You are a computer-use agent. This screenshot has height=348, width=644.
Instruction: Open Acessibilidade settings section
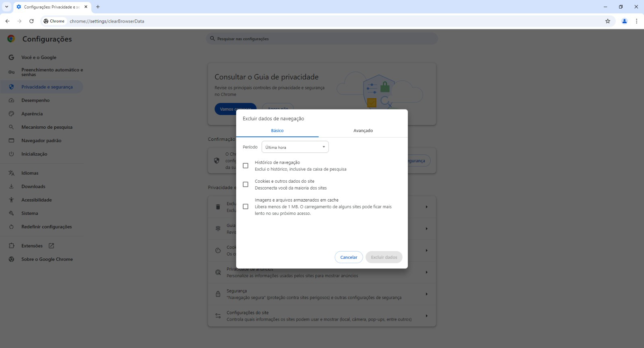point(37,200)
